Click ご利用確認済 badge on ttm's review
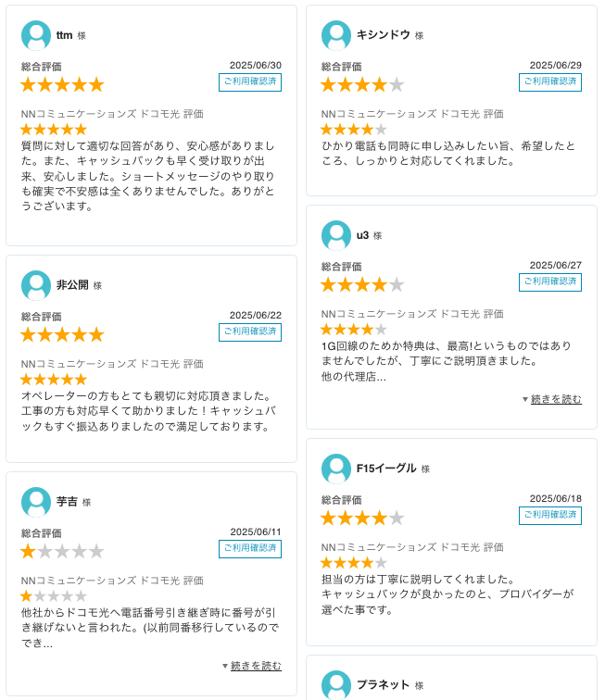 tap(250, 82)
